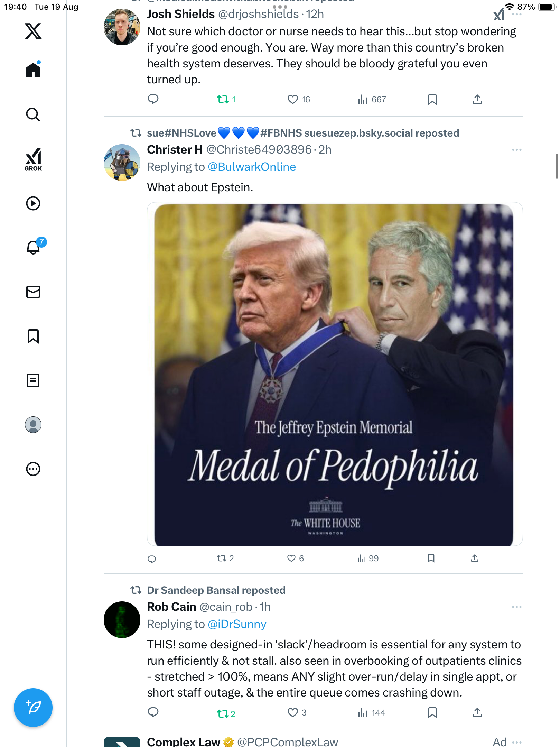
Task: Bookmark Christer H's post
Action: (431, 559)
